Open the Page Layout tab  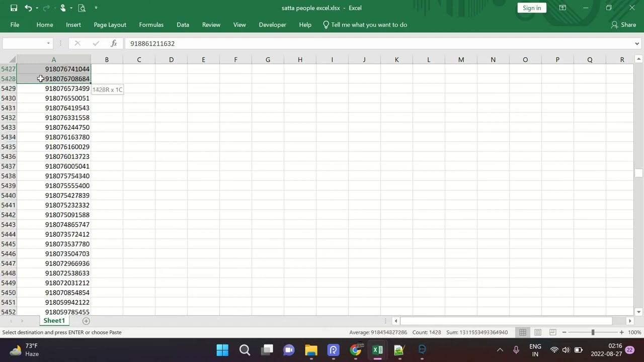click(x=110, y=25)
